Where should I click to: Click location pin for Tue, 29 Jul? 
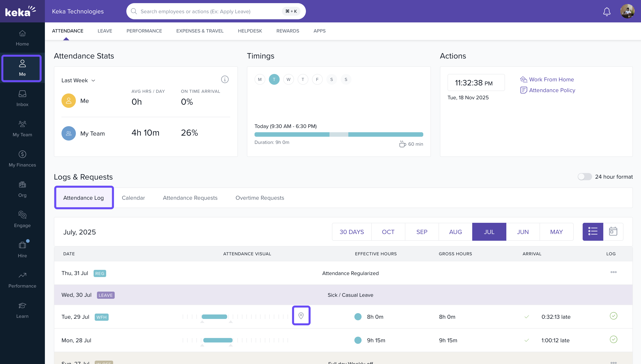click(x=301, y=316)
